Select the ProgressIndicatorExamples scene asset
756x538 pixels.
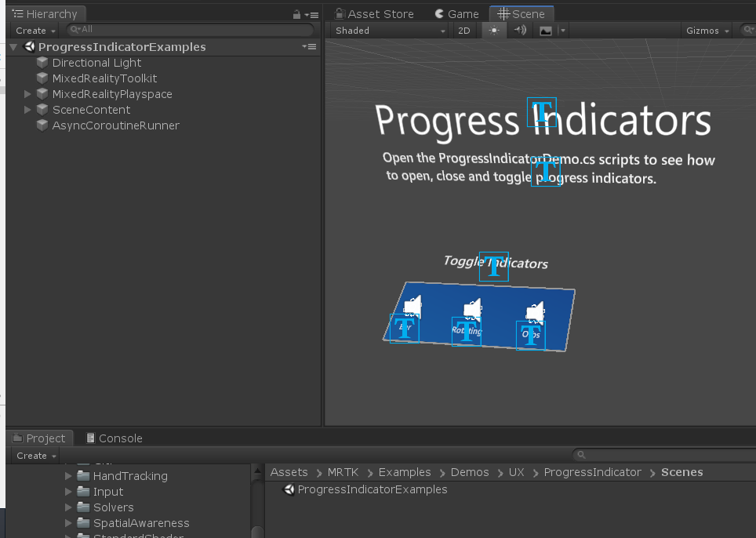(365, 489)
